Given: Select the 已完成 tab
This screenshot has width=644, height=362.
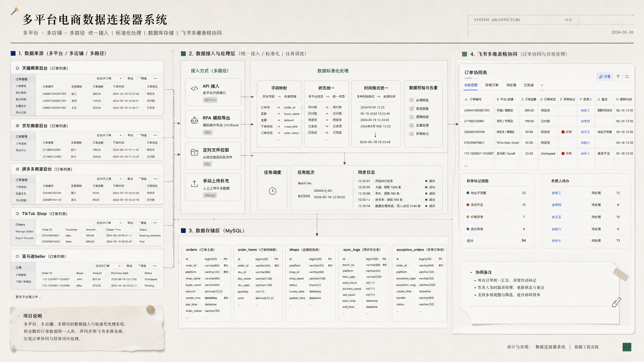Looking at the screenshot, I should pyautogui.click(x=529, y=85).
